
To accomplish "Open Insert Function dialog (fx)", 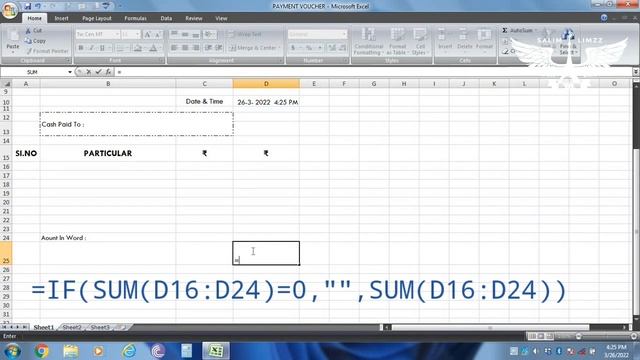I will tap(108, 72).
